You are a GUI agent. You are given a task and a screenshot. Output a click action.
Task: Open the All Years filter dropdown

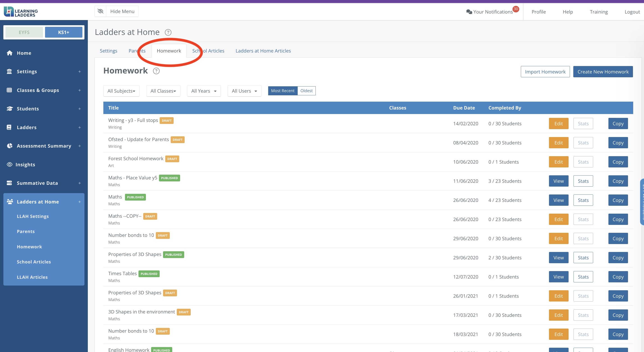coord(204,91)
